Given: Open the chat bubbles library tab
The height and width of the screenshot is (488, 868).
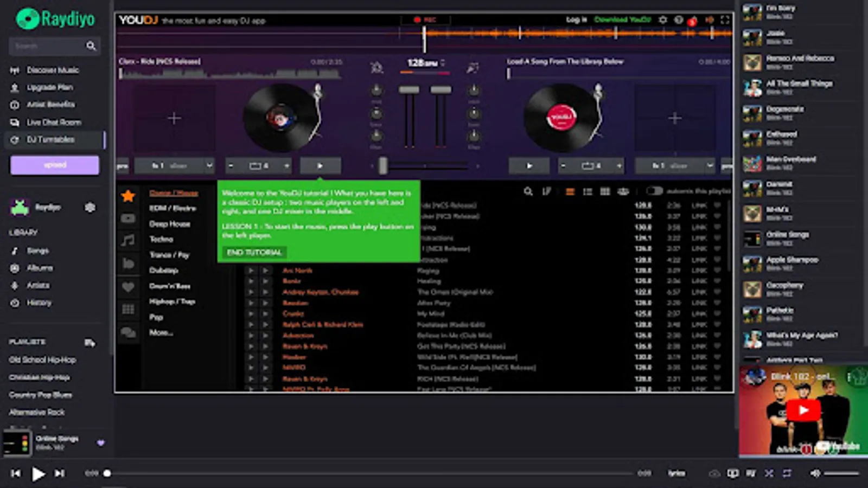Looking at the screenshot, I should (128, 332).
